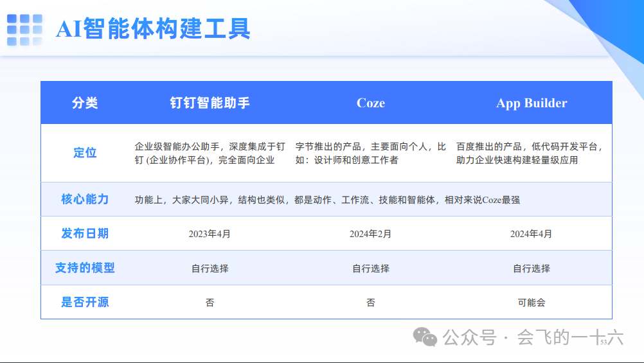Select the App Builder column header

coord(532,103)
